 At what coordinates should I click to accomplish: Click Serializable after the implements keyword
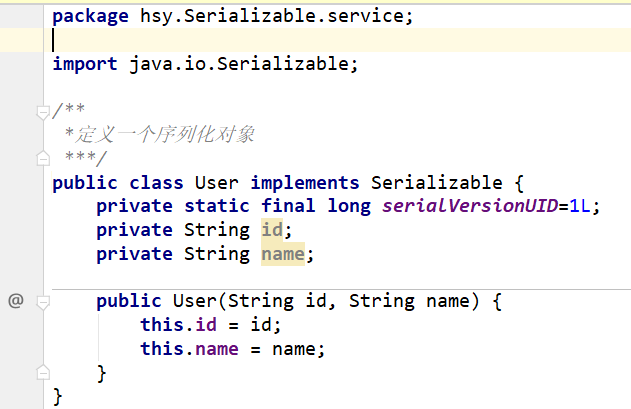[x=436, y=182]
